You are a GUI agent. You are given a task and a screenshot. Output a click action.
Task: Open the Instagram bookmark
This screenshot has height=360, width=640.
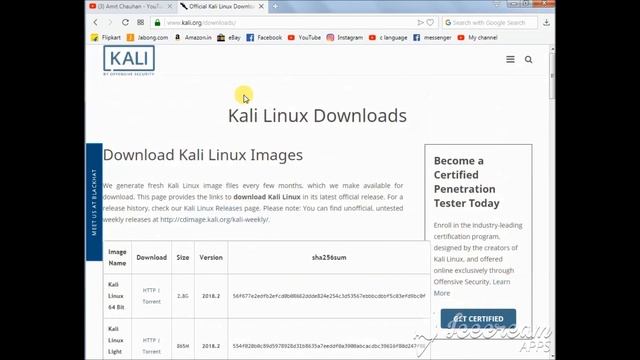tap(345, 38)
